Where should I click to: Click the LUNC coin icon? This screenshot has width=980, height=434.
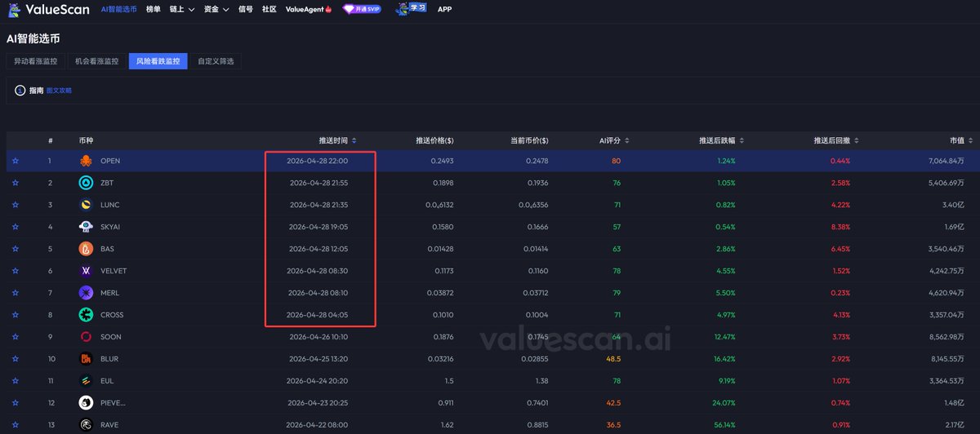tap(86, 205)
